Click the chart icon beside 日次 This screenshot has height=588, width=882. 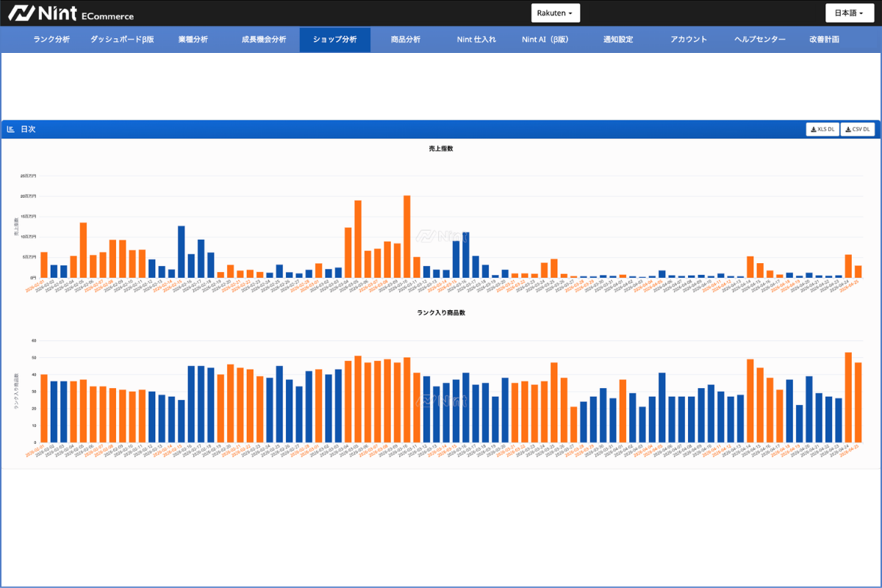(x=11, y=129)
